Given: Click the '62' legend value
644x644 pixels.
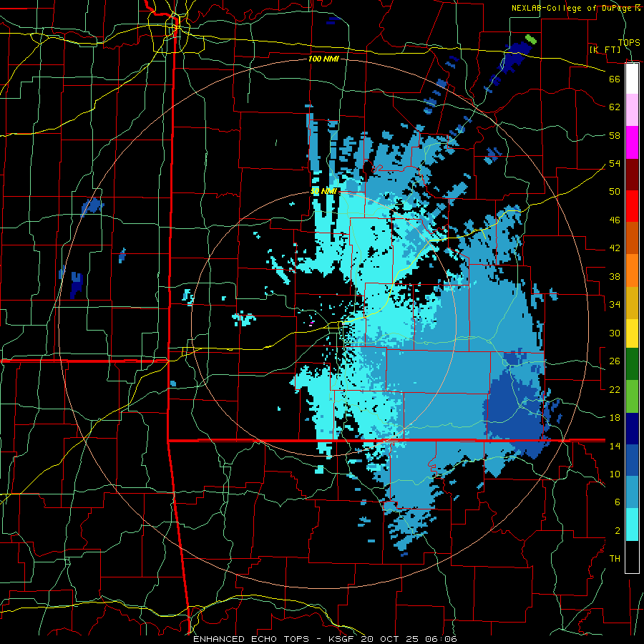Looking at the screenshot, I should 615,107.
